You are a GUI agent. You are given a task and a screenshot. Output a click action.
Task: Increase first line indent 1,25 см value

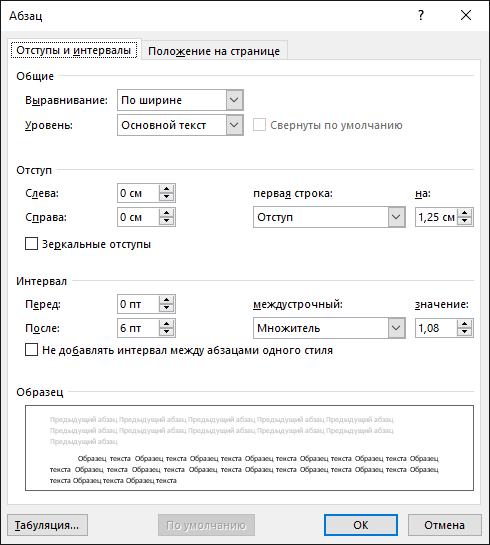click(x=465, y=213)
